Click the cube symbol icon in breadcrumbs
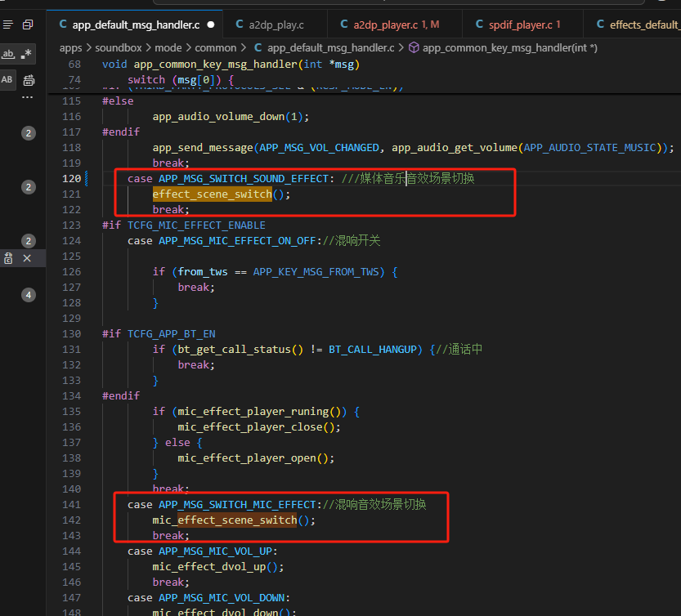The width and height of the screenshot is (681, 616). point(414,47)
